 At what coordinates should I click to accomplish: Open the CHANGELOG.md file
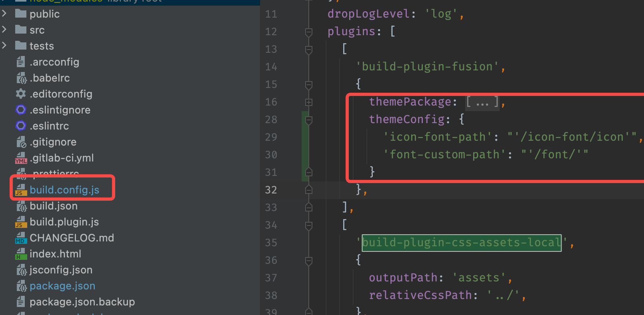click(72, 238)
